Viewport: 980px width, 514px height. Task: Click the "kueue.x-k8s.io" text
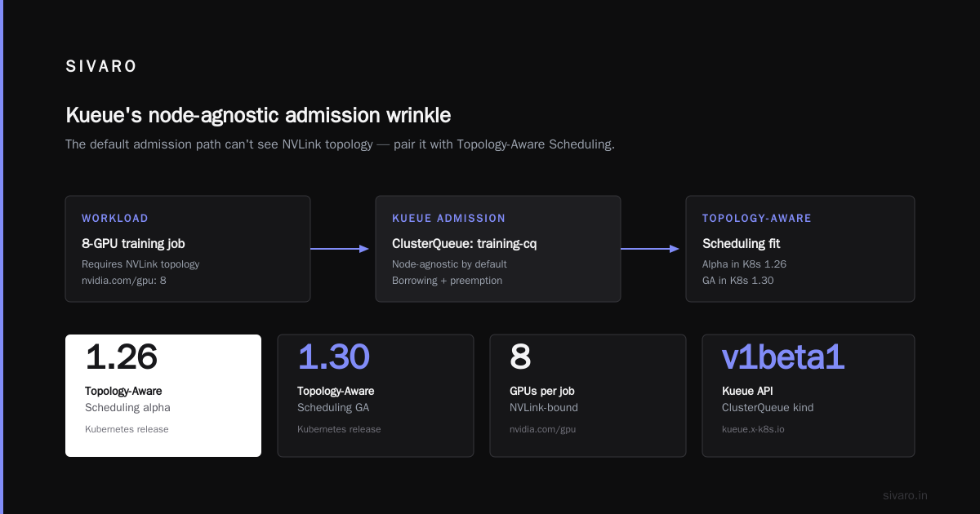[753, 429]
